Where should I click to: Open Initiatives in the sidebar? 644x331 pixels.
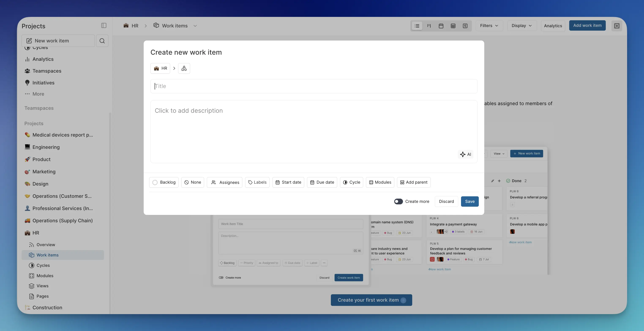tap(43, 83)
